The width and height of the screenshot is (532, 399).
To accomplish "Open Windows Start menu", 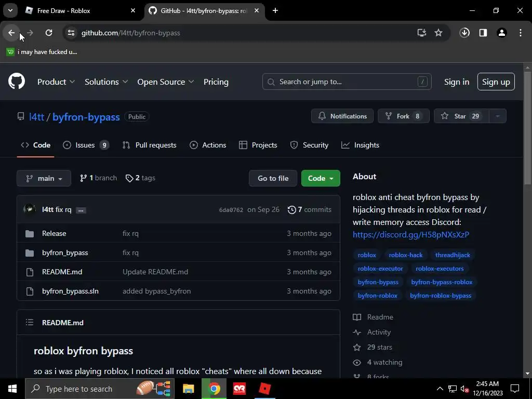I will pyautogui.click(x=12, y=389).
